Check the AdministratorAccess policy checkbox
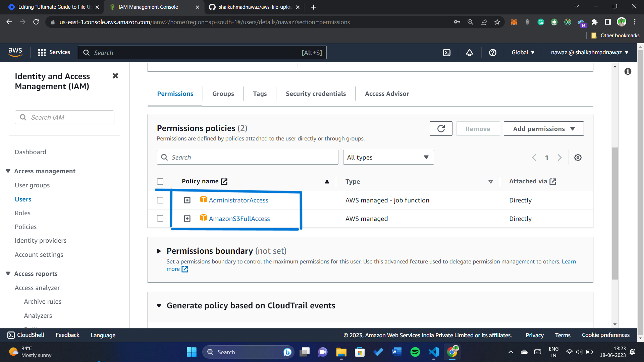 160,200
